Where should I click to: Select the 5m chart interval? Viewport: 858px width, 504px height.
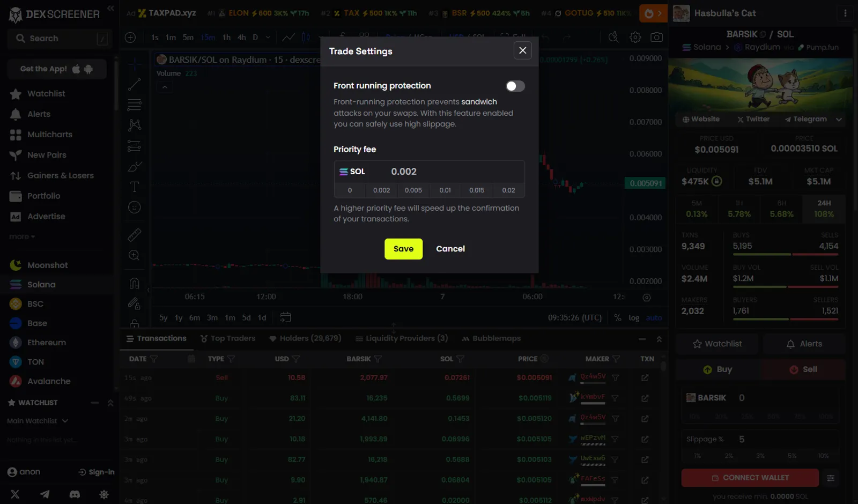pyautogui.click(x=188, y=38)
